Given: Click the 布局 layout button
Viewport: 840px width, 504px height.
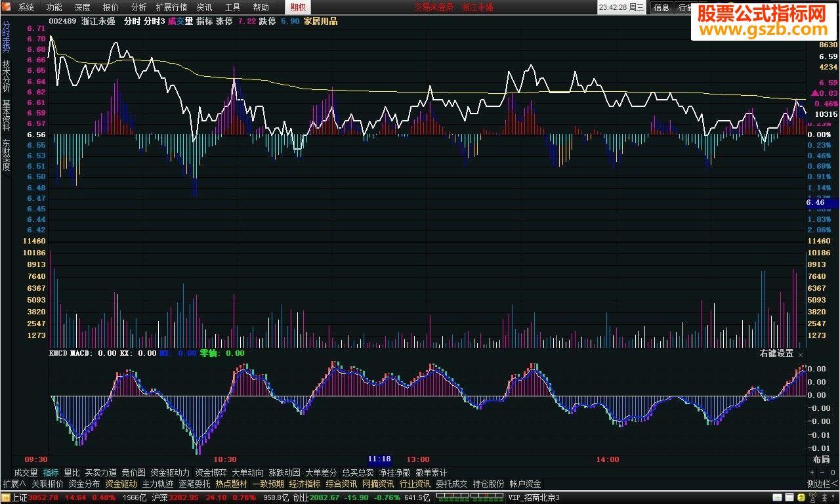Looking at the screenshot, I should [x=821, y=459].
